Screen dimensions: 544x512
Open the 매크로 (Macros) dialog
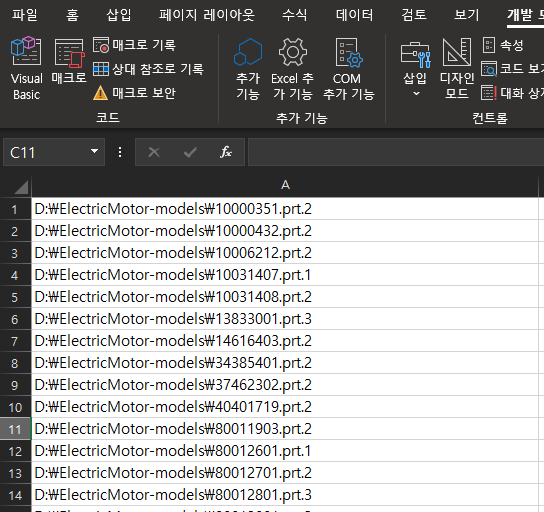(69, 61)
